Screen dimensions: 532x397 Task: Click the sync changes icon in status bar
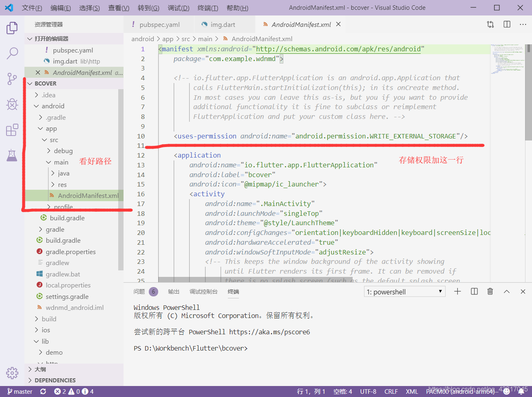tap(43, 391)
